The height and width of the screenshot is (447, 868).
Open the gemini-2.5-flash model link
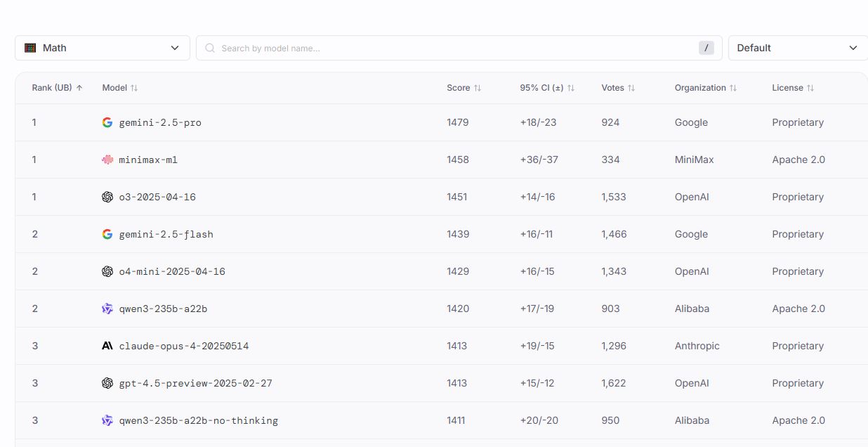pyautogui.click(x=166, y=234)
